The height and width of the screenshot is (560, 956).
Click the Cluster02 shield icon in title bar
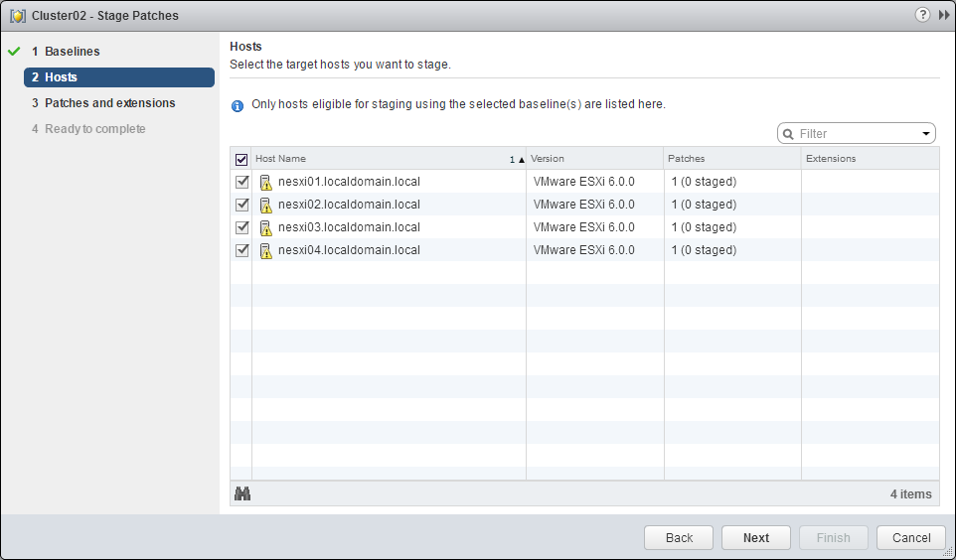(x=18, y=16)
